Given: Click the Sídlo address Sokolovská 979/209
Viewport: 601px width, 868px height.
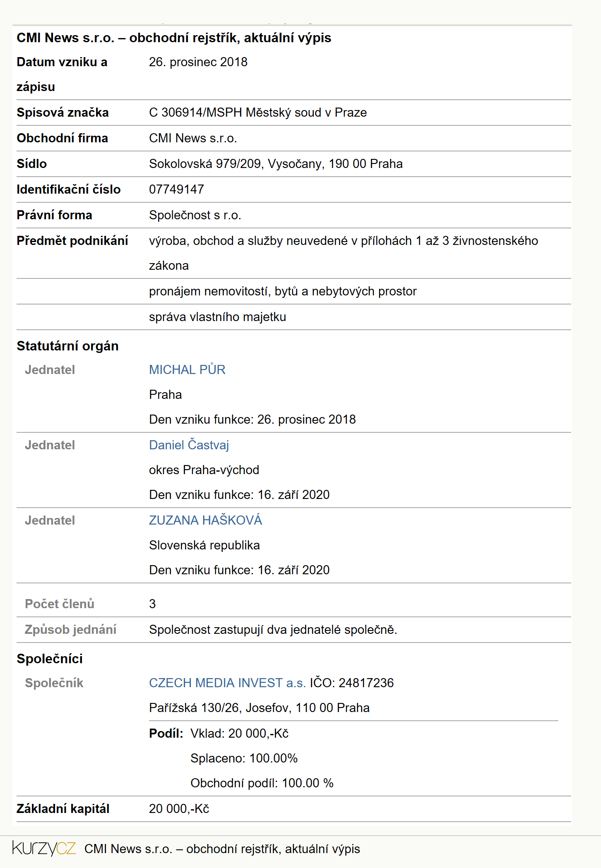Looking at the screenshot, I should (x=276, y=163).
